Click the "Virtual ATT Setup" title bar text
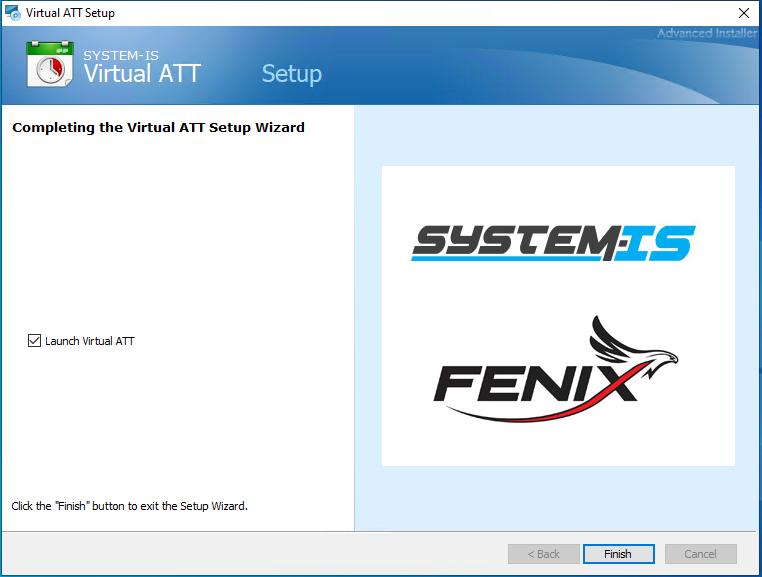This screenshot has height=577, width=762. coord(70,13)
